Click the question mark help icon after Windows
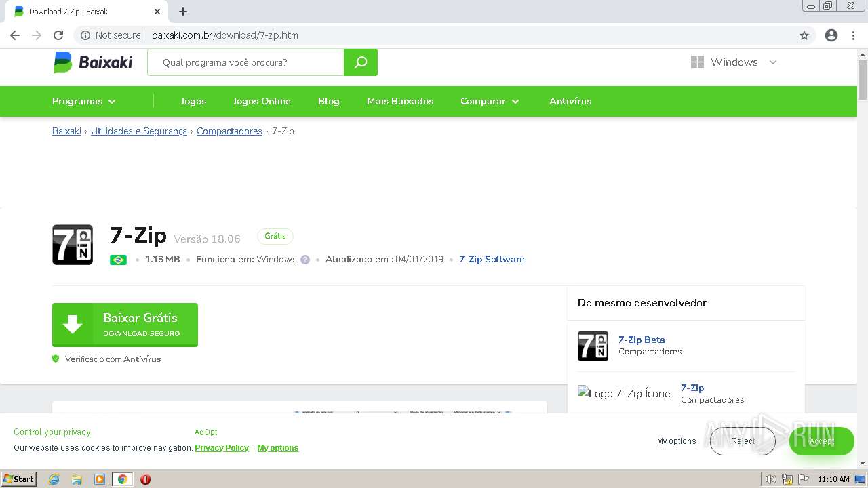 point(305,260)
